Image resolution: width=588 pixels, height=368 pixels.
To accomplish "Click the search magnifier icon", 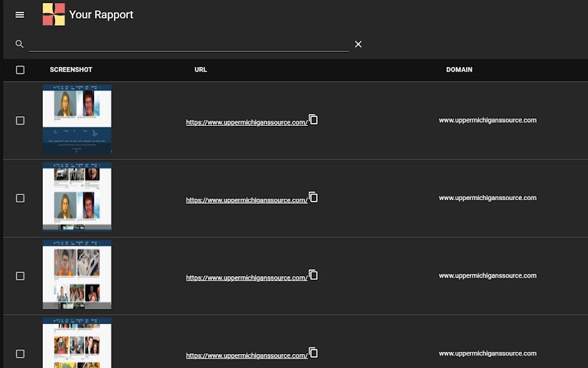I will 20,44.
